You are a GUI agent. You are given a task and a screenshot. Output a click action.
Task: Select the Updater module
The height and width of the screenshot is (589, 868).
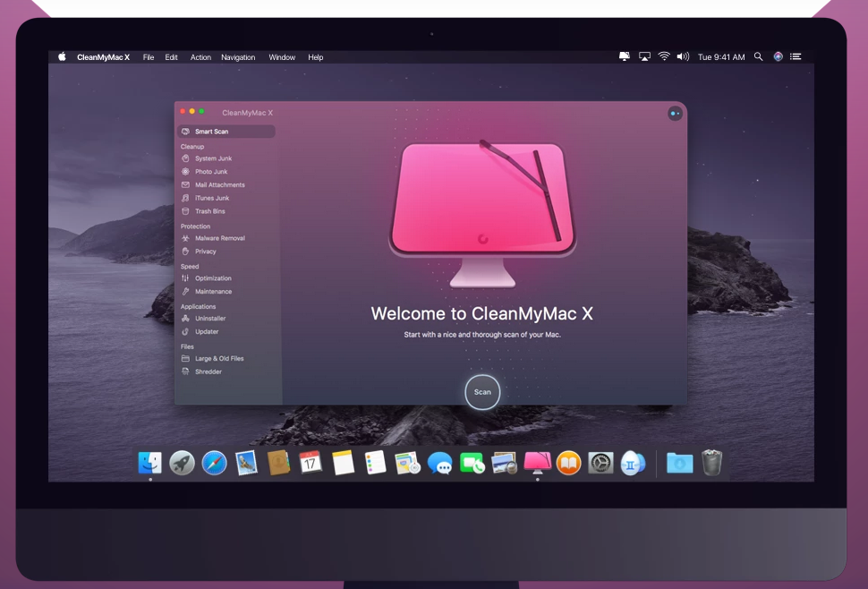[x=207, y=331]
